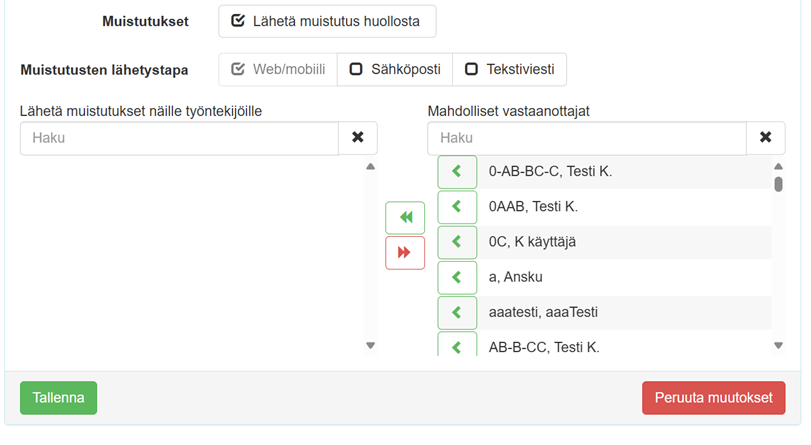811x445 pixels.
Task: Remove all recipients with red double-arrow
Action: (405, 253)
